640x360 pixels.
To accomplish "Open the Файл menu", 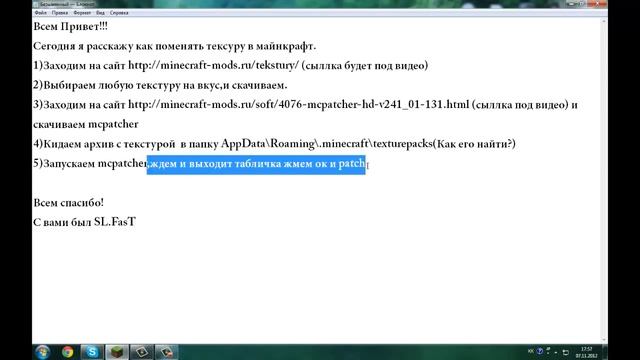I will [x=40, y=13].
